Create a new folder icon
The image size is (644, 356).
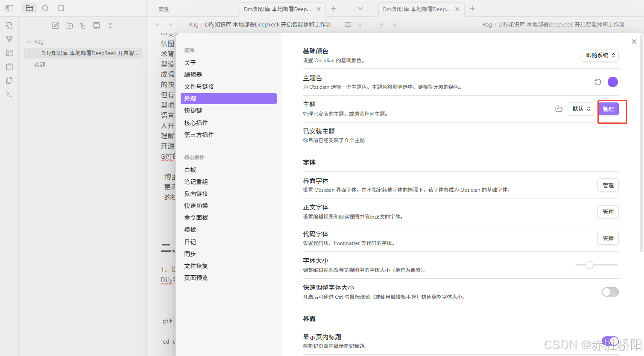[x=69, y=26]
